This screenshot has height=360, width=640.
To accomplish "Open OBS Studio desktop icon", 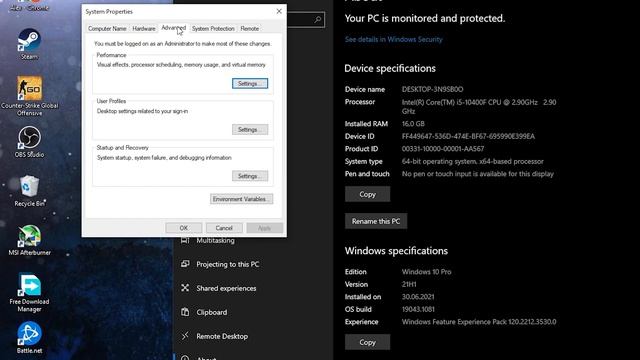I will [x=29, y=141].
